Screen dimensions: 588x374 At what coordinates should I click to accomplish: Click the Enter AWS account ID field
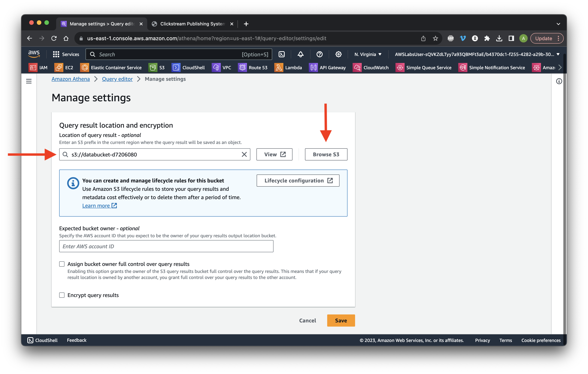pos(166,246)
